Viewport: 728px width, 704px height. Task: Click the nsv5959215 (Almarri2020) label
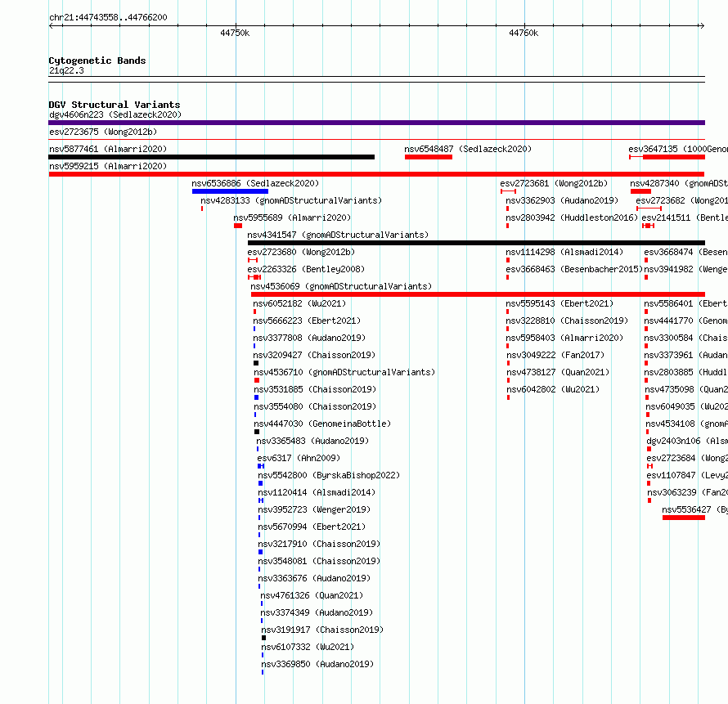(108, 166)
